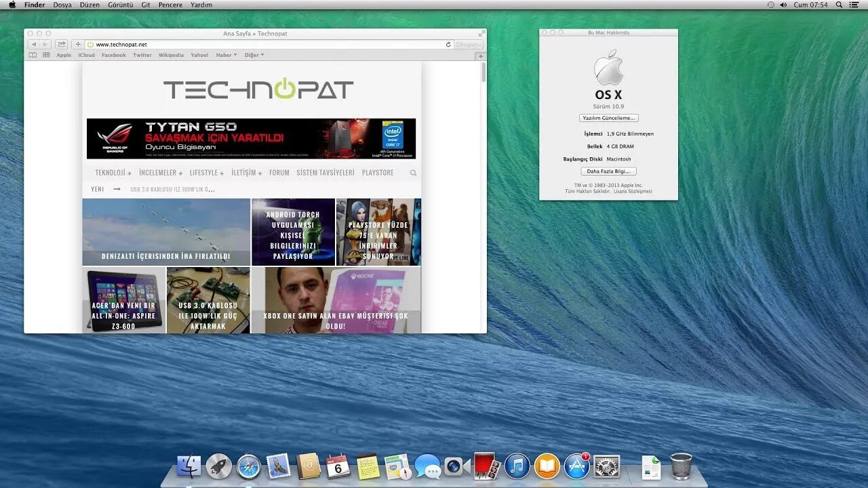Enter Safari full screen arrows icon
This screenshot has height=488, width=868.
pos(481,33)
